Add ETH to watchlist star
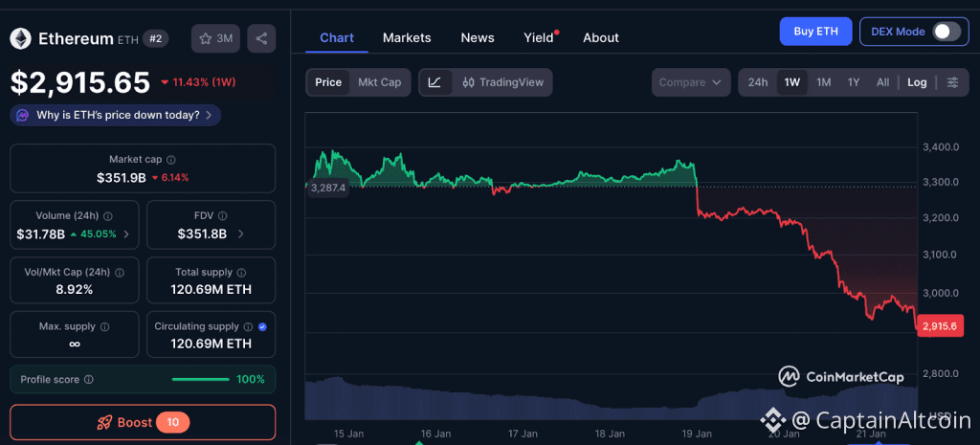The image size is (980, 445). [x=206, y=38]
